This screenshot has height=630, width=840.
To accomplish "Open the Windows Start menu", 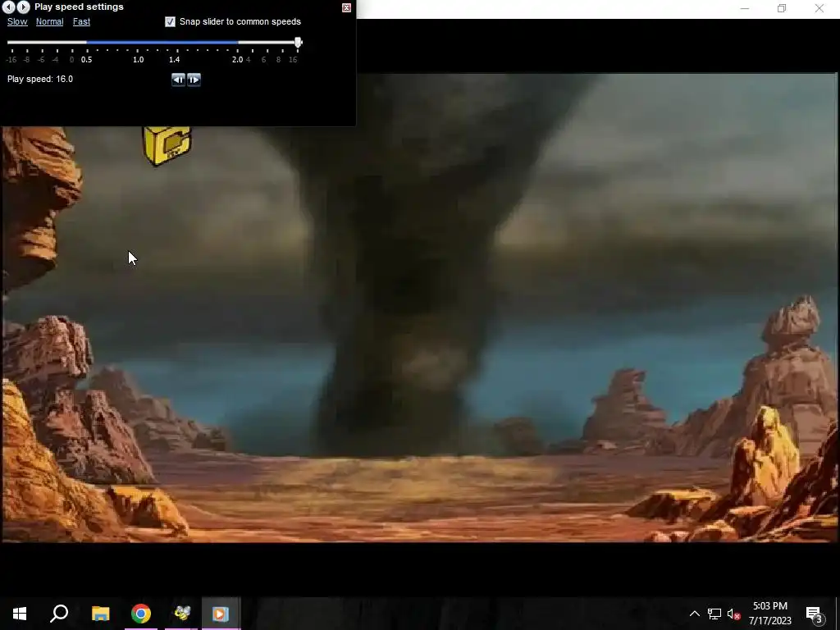I will (x=20, y=614).
